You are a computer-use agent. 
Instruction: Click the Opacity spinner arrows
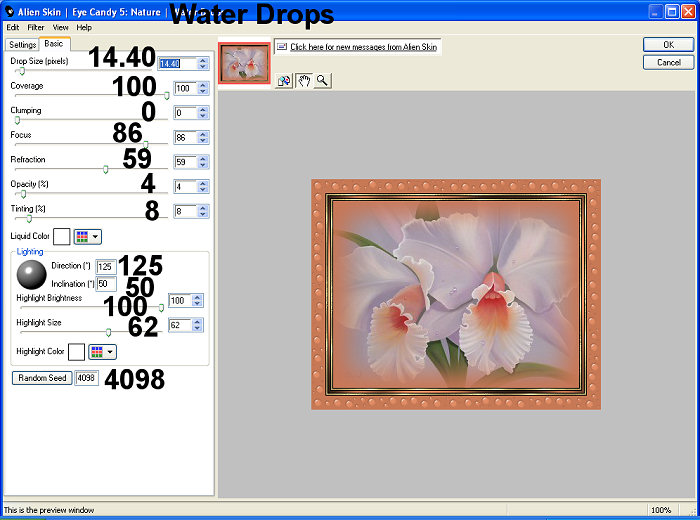203,187
